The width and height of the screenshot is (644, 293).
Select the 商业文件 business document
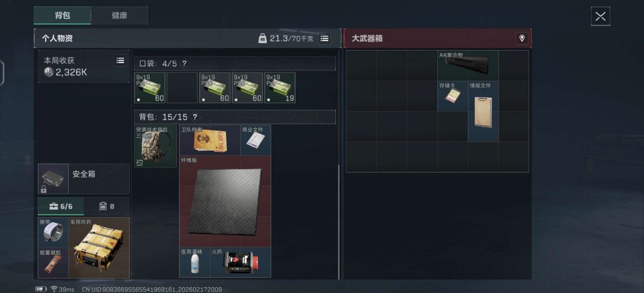point(255,140)
